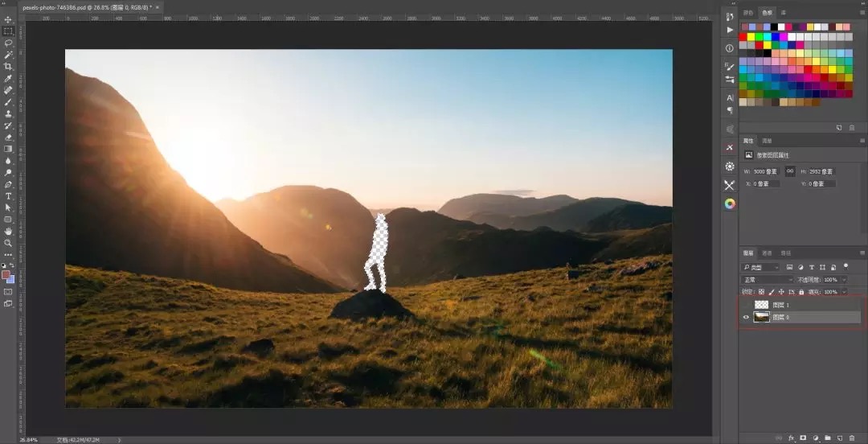Switch to the Libraries tab

[784, 13]
